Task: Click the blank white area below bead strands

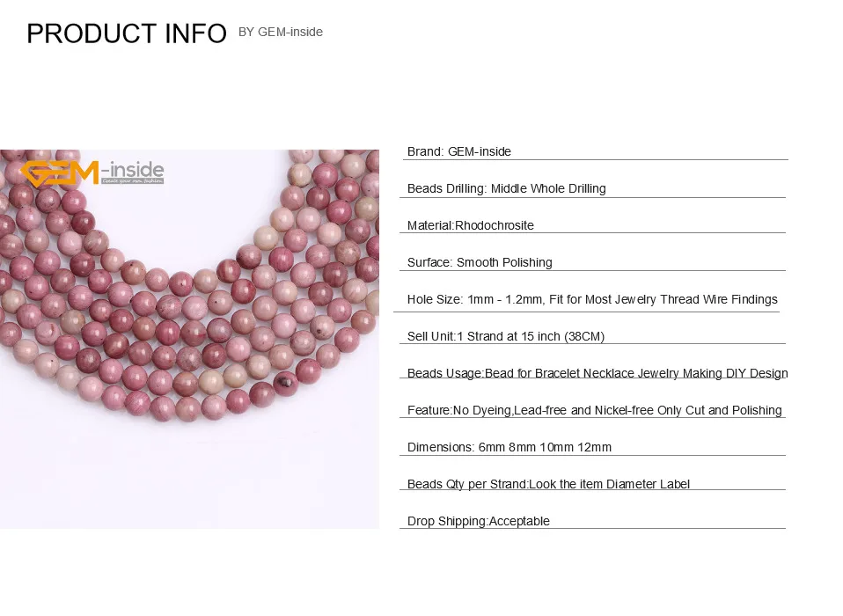Action: [189, 479]
